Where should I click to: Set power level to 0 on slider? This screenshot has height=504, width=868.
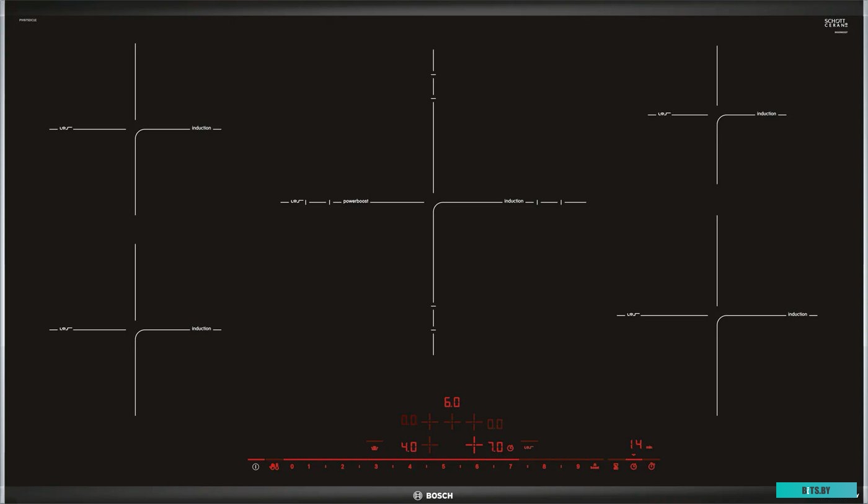tap(292, 466)
